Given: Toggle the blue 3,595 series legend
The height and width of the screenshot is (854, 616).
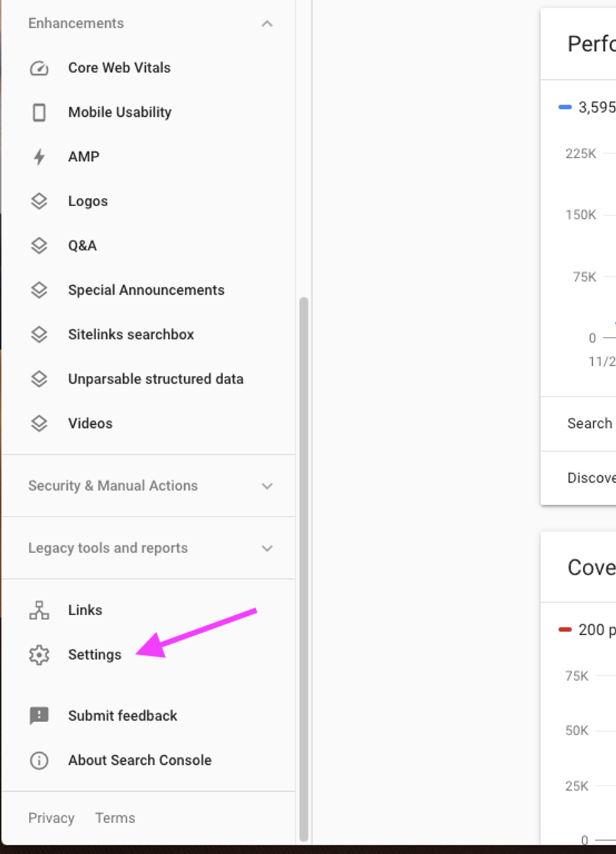Looking at the screenshot, I should [586, 107].
